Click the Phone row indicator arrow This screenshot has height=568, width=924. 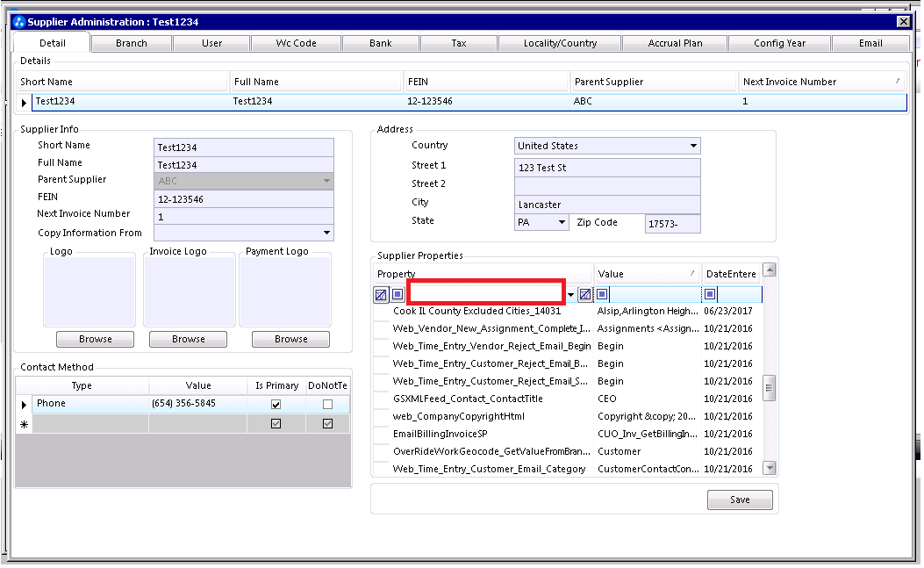pos(25,406)
